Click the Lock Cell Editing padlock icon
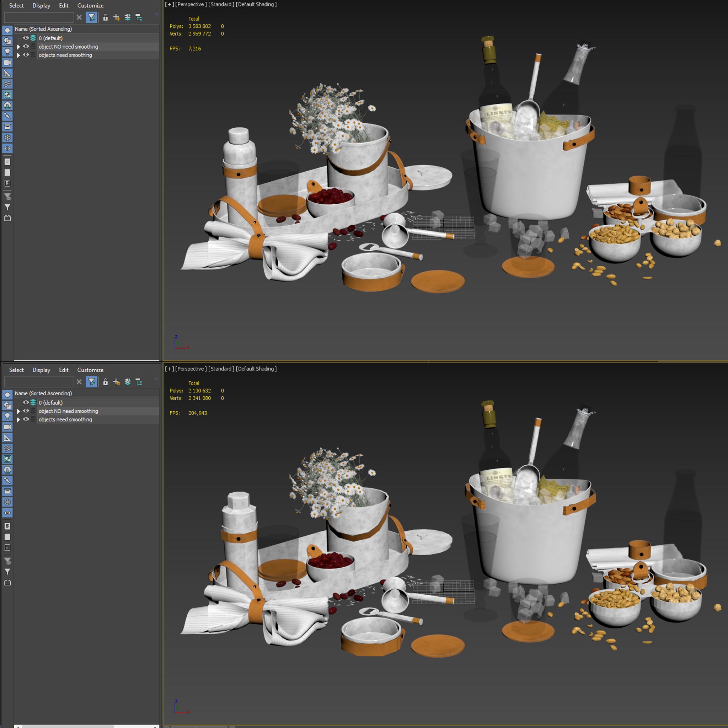Viewport: 728px width, 728px height. click(106, 18)
